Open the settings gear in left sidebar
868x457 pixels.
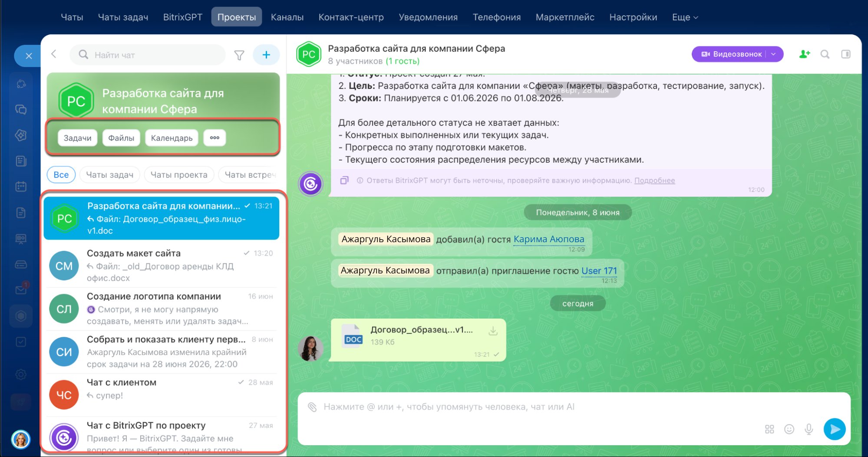[21, 374]
